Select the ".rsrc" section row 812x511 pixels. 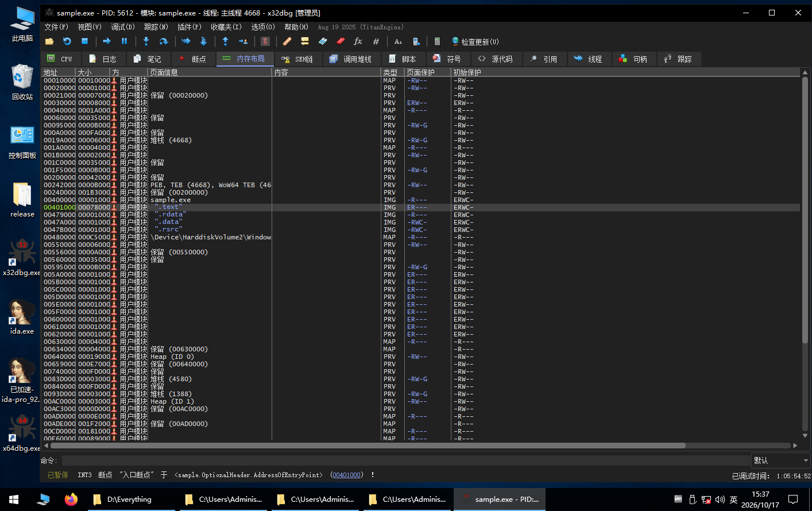pyautogui.click(x=421, y=230)
